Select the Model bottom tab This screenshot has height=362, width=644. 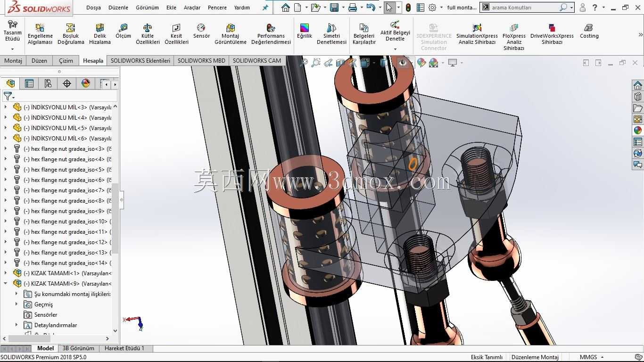pyautogui.click(x=45, y=348)
